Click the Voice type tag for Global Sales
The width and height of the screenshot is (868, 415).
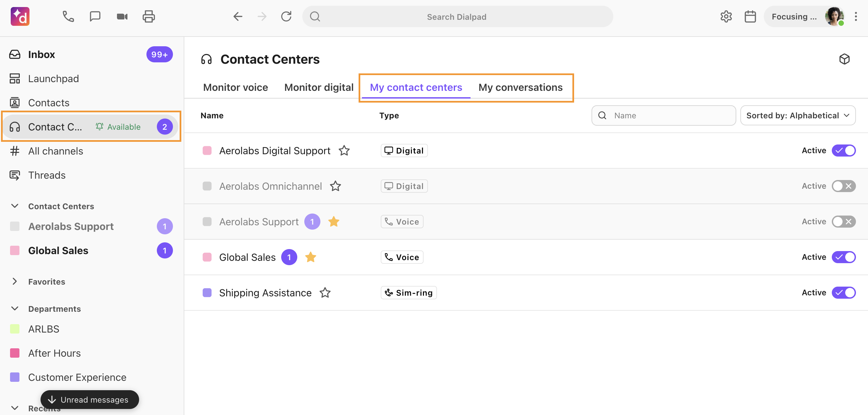tap(402, 257)
